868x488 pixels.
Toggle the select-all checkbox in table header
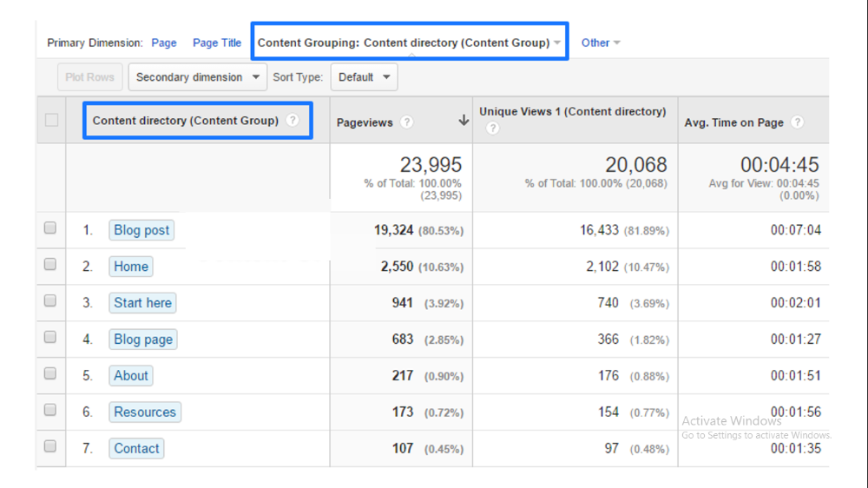coord(51,120)
